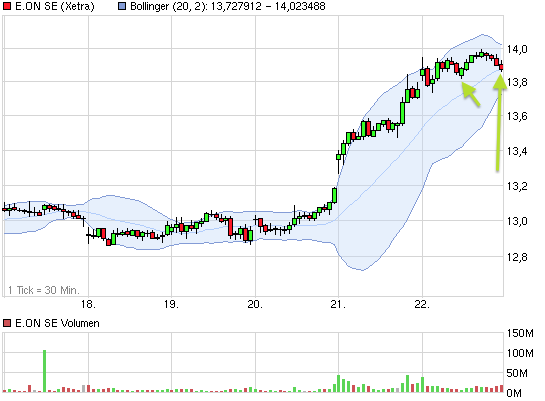Viewport: 545px width, 401px height.
Task: Click the tallest green volume bar
Action: point(44,371)
